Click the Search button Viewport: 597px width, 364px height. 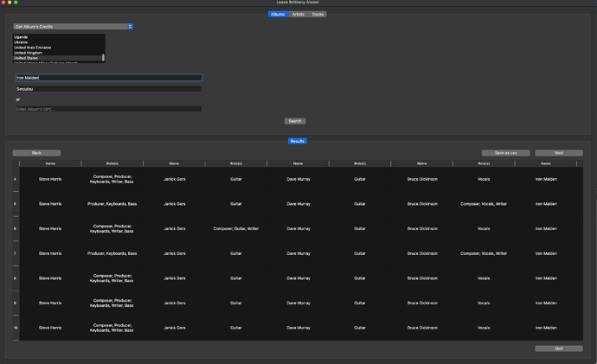(295, 121)
